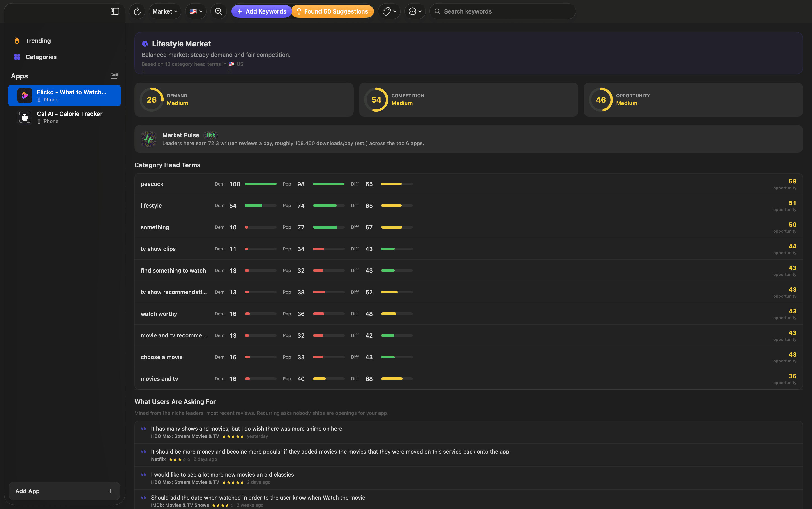Open the more options ellipsis menu
Screen dimensions: 812x509
pyautogui.click(x=415, y=11)
